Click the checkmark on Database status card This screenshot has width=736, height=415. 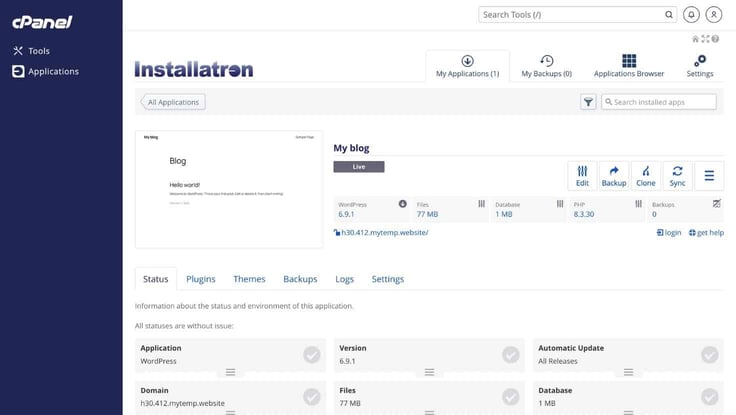(710, 397)
